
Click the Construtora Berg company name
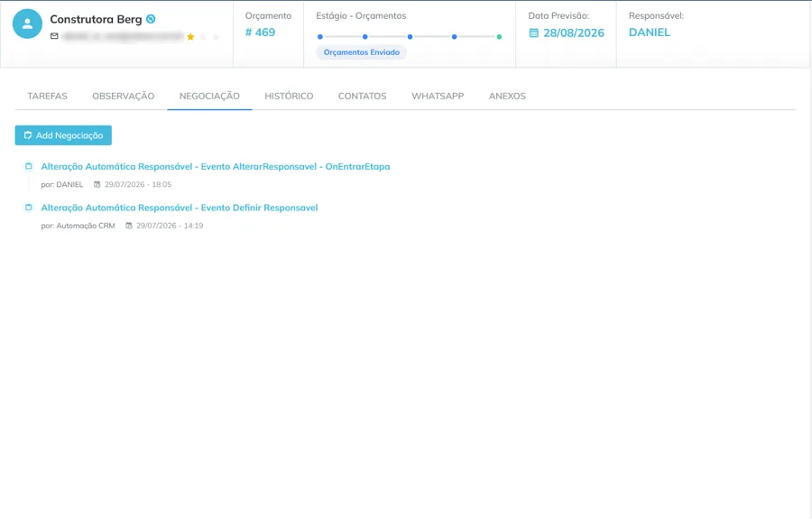point(96,19)
